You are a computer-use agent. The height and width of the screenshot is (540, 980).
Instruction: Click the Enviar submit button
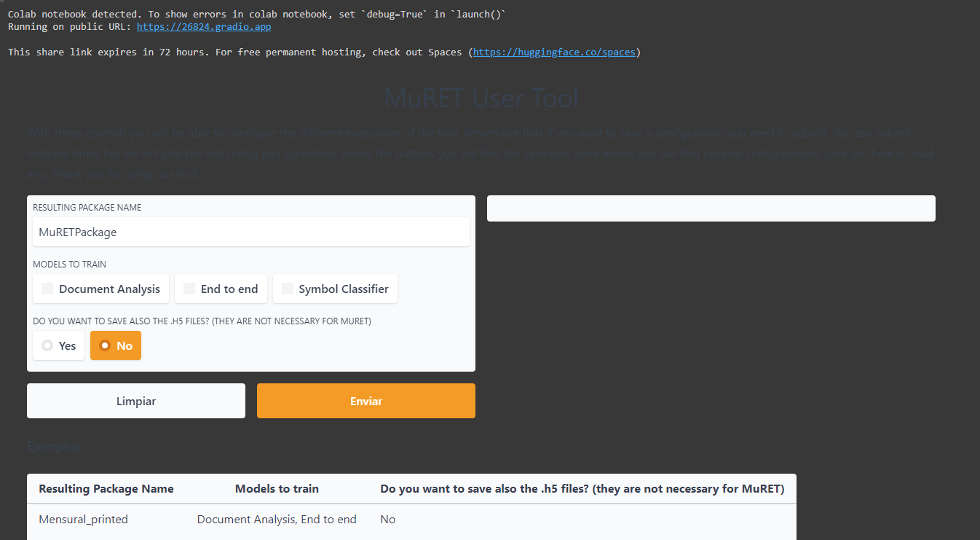(365, 401)
